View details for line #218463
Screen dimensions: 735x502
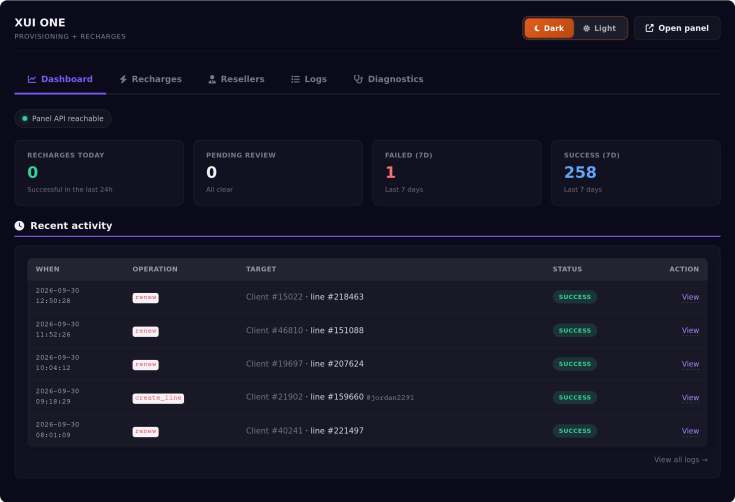[690, 297]
